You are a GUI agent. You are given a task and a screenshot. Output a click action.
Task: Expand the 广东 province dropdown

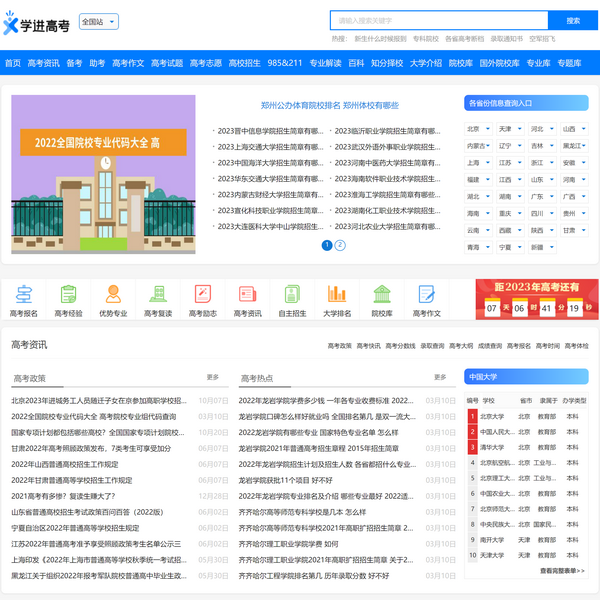pos(542,197)
